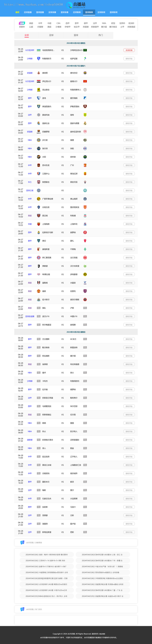Click the 太阳 team logo
Screen dimensions: 152x644
coord(39,157)
